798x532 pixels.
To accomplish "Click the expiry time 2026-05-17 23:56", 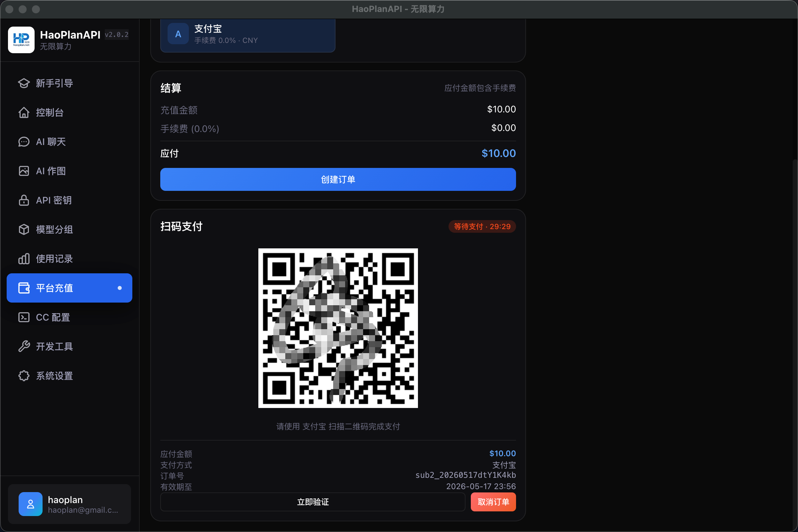I will click(x=481, y=486).
